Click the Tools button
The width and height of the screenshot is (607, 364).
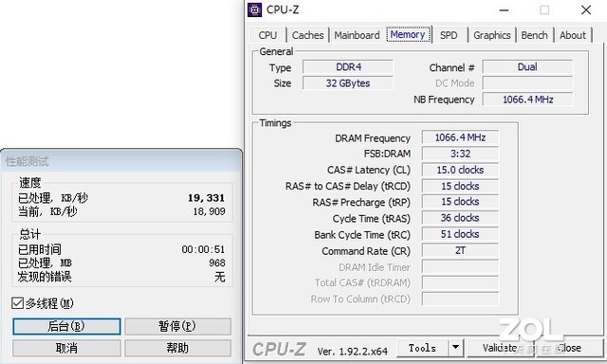(422, 348)
